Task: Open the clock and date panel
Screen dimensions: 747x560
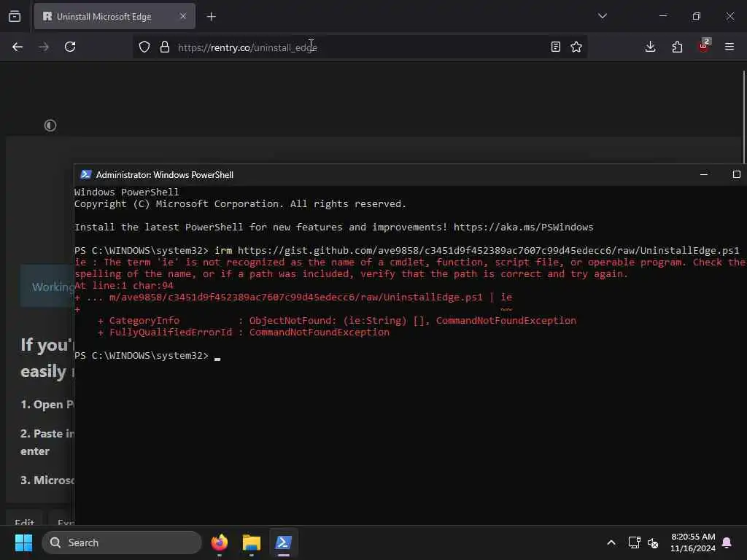Action: (x=693, y=542)
